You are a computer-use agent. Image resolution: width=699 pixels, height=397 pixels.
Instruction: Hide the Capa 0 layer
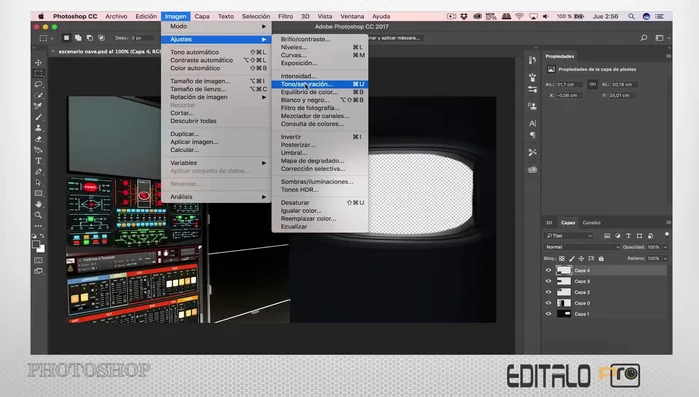tap(548, 303)
